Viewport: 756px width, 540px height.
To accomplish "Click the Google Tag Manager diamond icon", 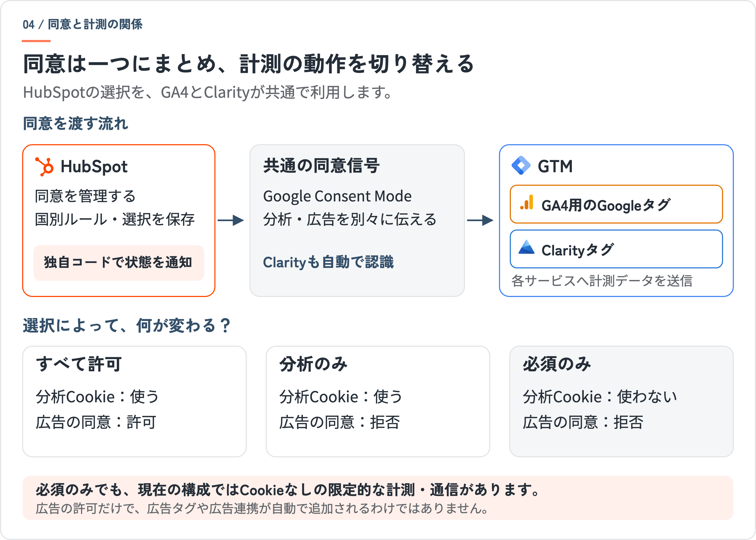I will click(521, 165).
